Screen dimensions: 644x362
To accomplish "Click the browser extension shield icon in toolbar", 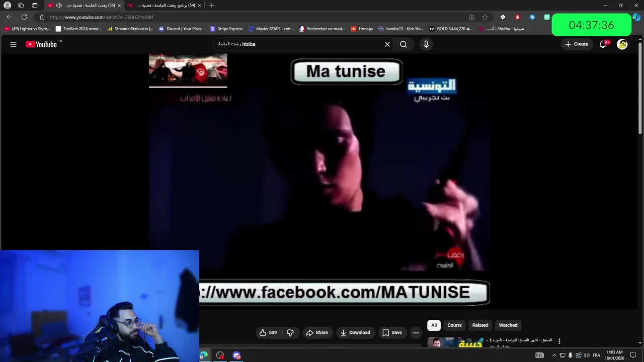I will pos(503,17).
